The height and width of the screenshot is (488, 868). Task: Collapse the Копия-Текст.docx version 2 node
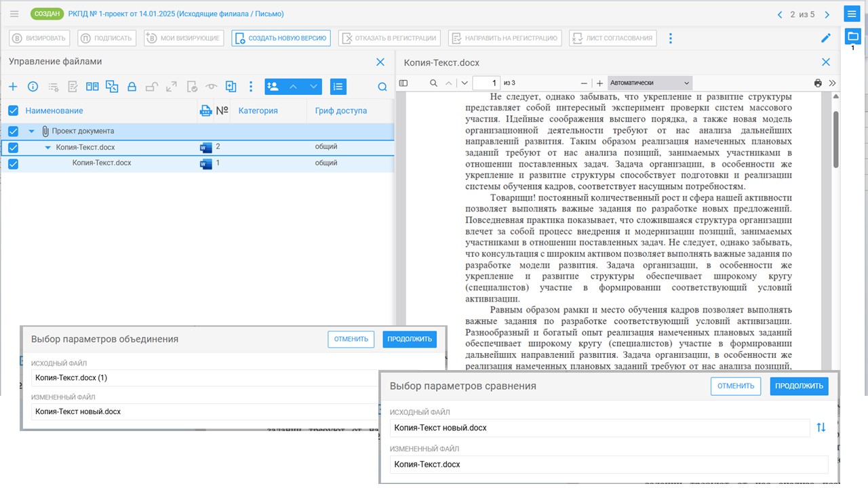[47, 148]
